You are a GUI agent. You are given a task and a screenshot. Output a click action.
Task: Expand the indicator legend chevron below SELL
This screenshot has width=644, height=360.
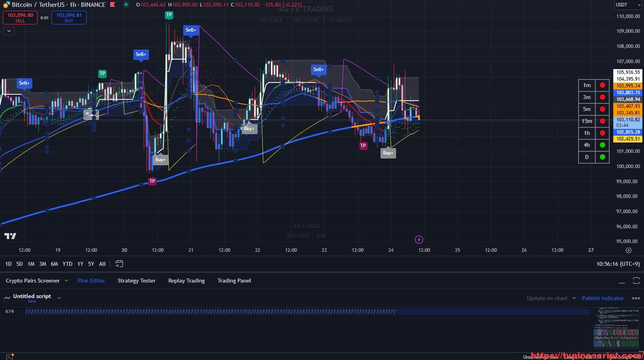[x=9, y=31]
